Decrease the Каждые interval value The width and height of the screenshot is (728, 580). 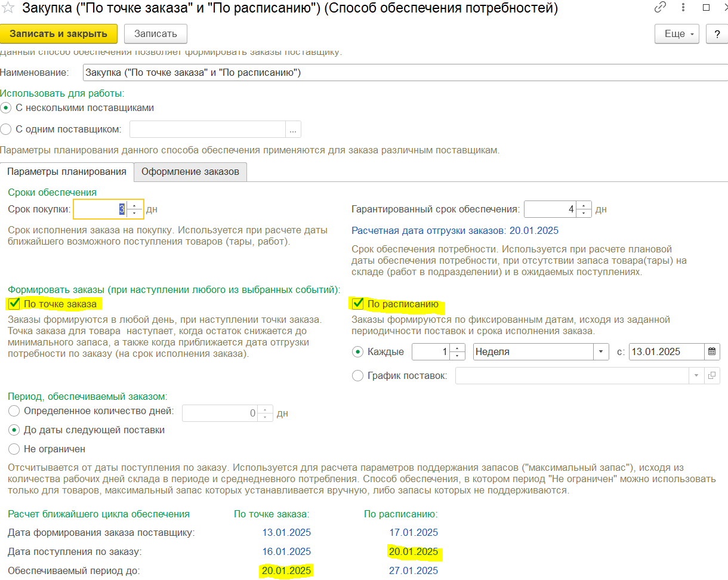point(457,356)
